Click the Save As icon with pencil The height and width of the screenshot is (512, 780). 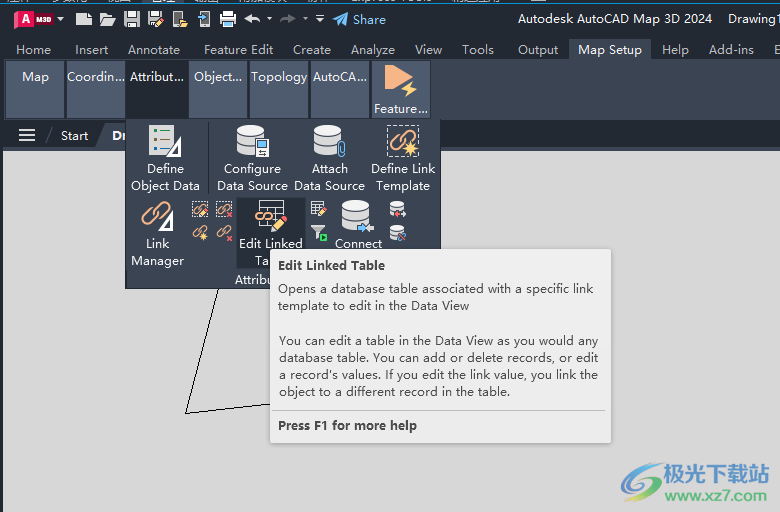[x=156, y=19]
